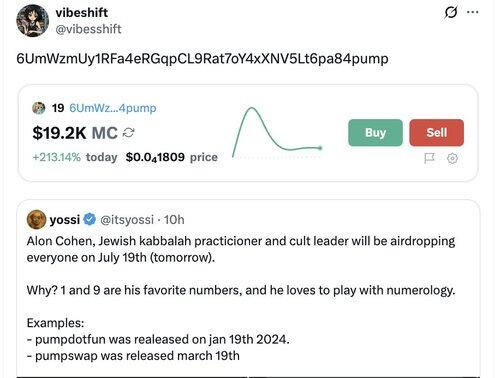Click the price sparkline chart
Image resolution: width=500 pixels, height=378 pixels.
pyautogui.click(x=277, y=131)
